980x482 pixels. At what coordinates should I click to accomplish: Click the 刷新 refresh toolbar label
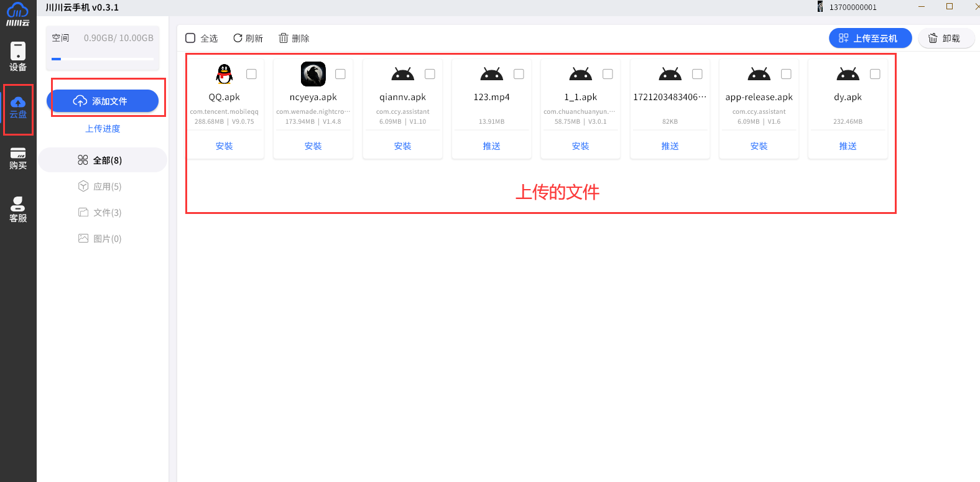click(254, 39)
